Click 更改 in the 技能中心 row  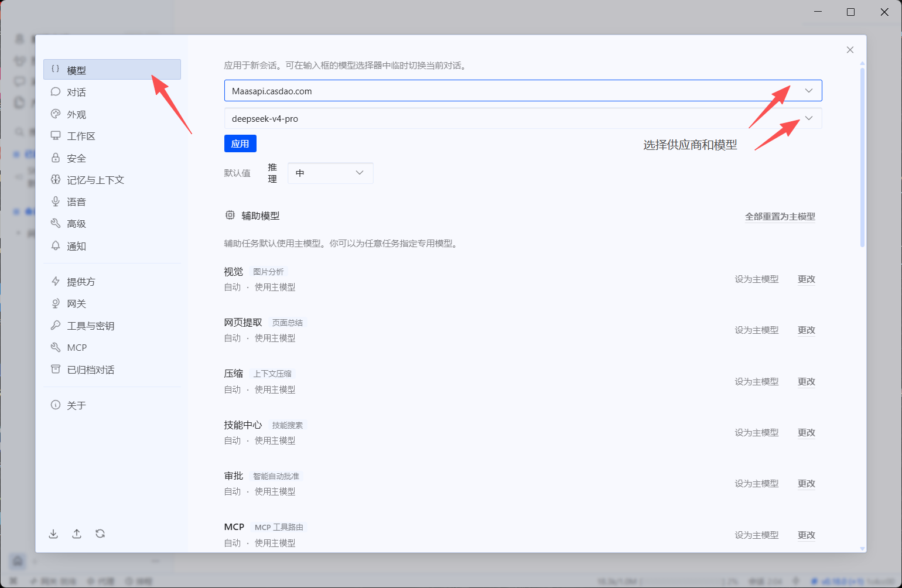pos(807,433)
